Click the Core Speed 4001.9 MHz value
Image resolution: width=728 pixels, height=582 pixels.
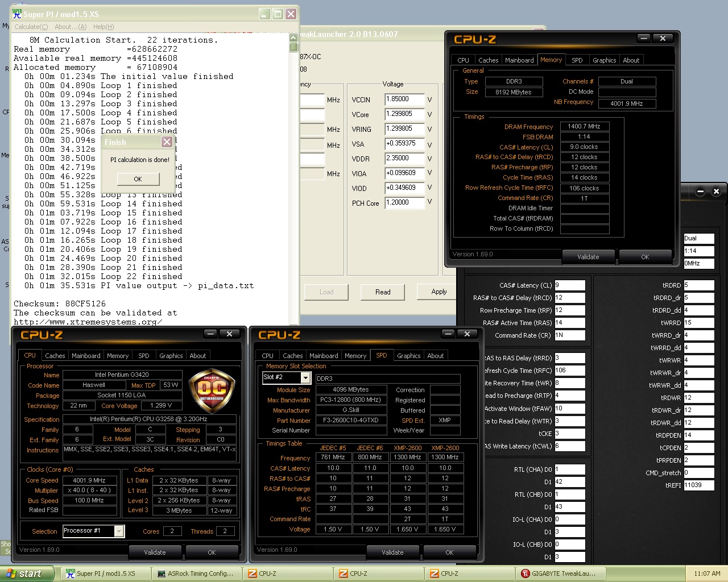click(89, 480)
